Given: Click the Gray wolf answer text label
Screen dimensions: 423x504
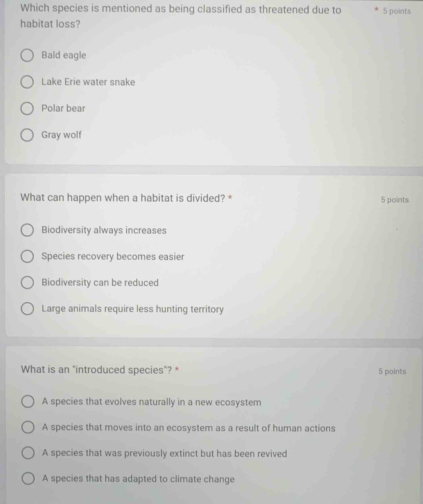Looking at the screenshot, I should point(61,135).
